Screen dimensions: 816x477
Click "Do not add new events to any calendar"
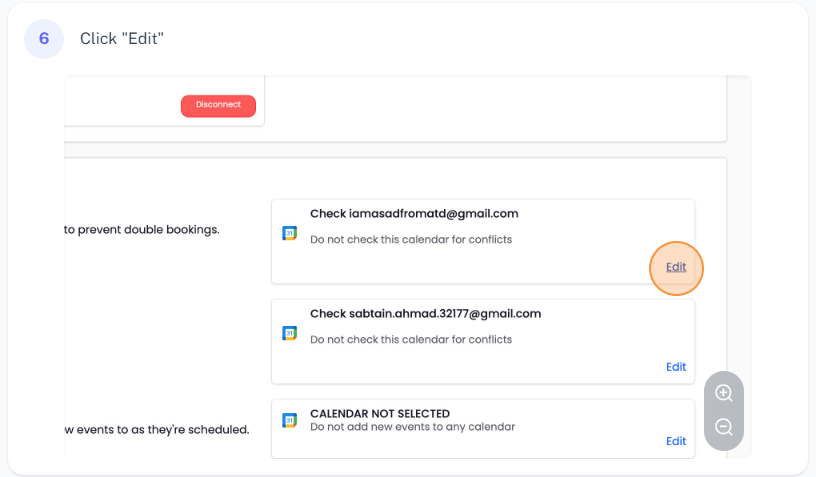412,427
